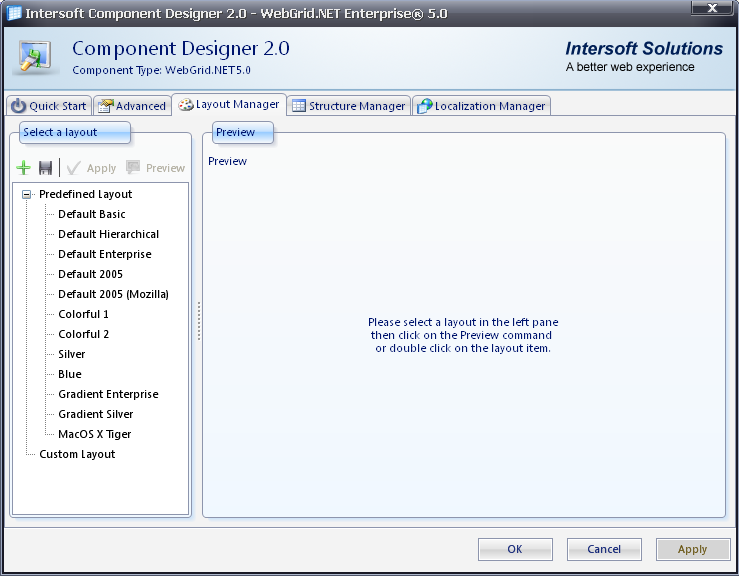Choose the Colorful 2 layout
The width and height of the screenshot is (739, 577).
click(83, 334)
